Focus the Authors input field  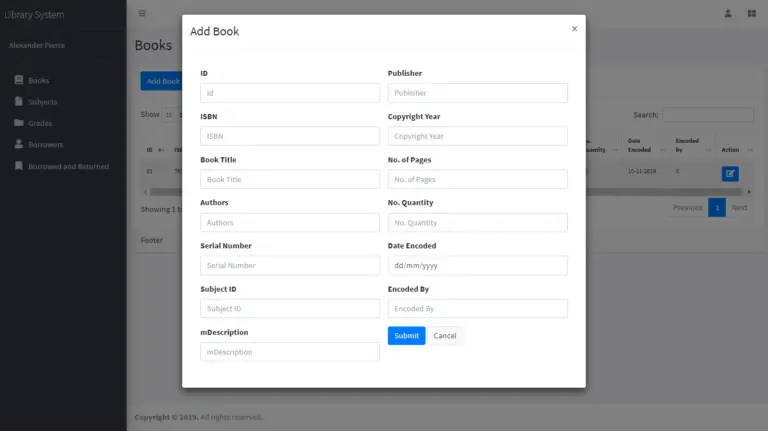tap(289, 222)
